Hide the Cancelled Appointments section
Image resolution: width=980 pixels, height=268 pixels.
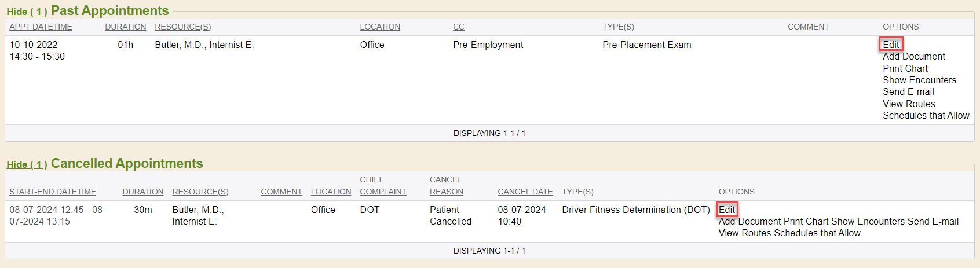click(27, 164)
